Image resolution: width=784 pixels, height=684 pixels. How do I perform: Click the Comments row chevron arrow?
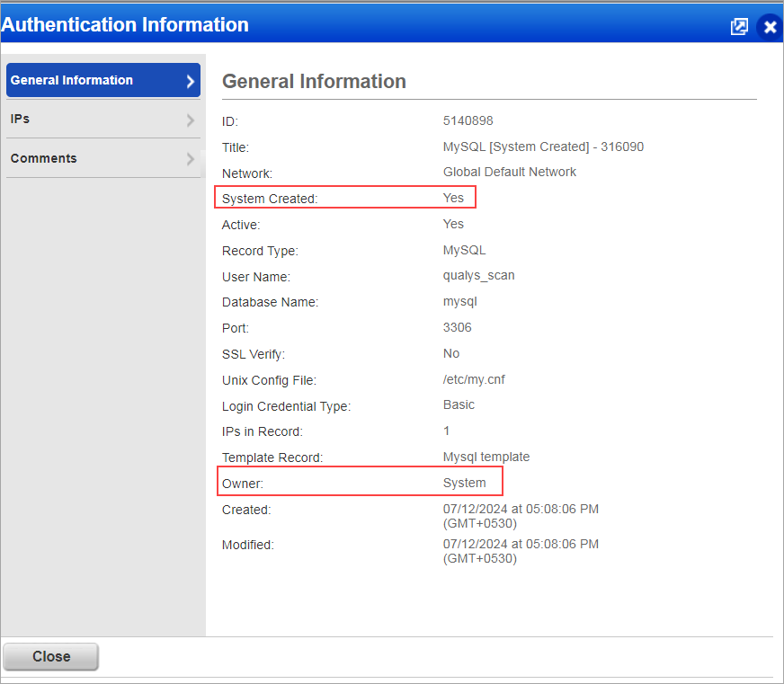190,159
